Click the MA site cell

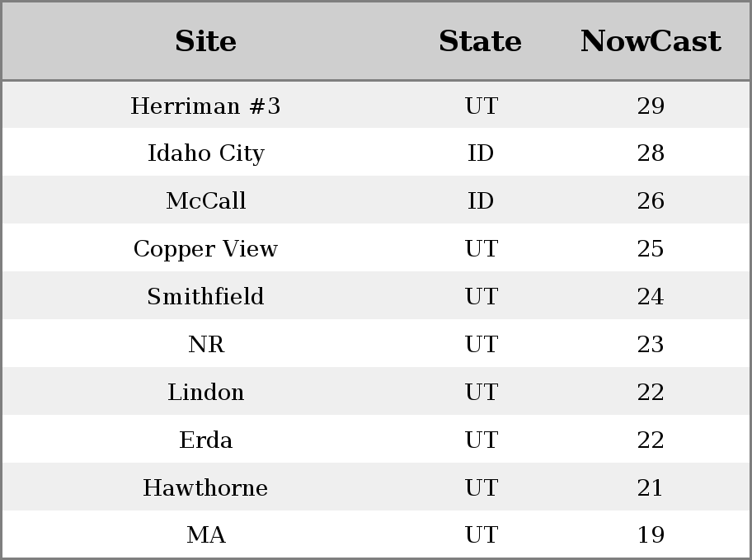pos(205,534)
